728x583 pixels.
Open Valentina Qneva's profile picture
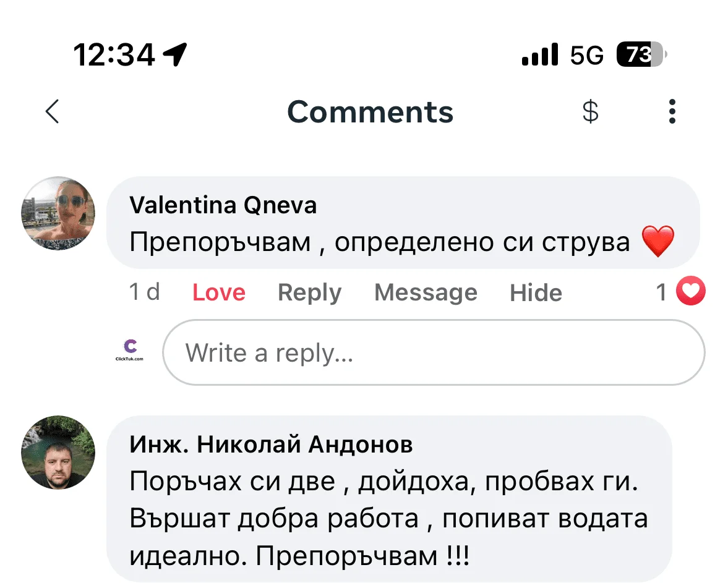point(59,213)
